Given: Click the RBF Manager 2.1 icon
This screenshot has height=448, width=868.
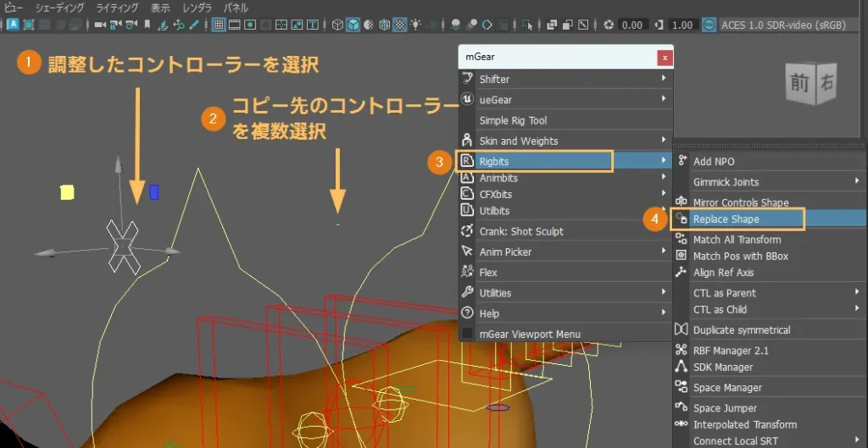Looking at the screenshot, I should (x=681, y=351).
